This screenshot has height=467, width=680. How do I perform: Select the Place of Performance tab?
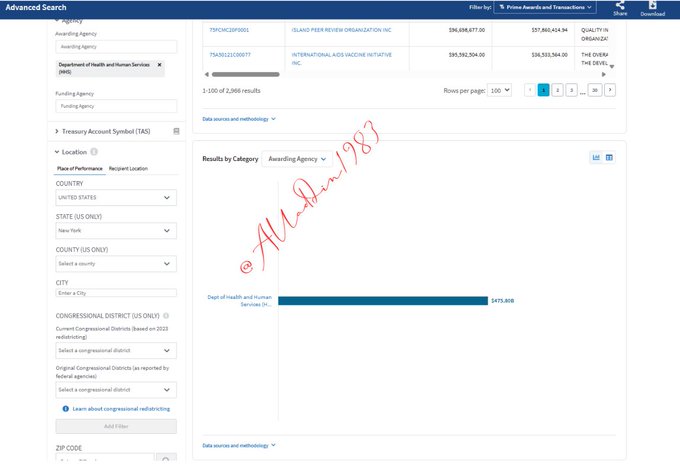click(x=79, y=168)
